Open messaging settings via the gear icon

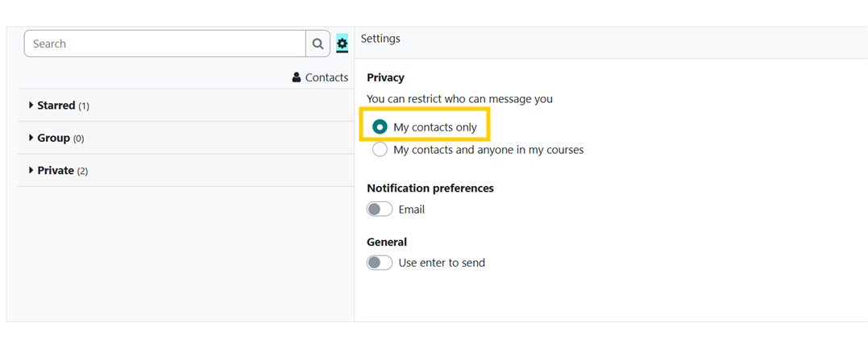tap(342, 44)
